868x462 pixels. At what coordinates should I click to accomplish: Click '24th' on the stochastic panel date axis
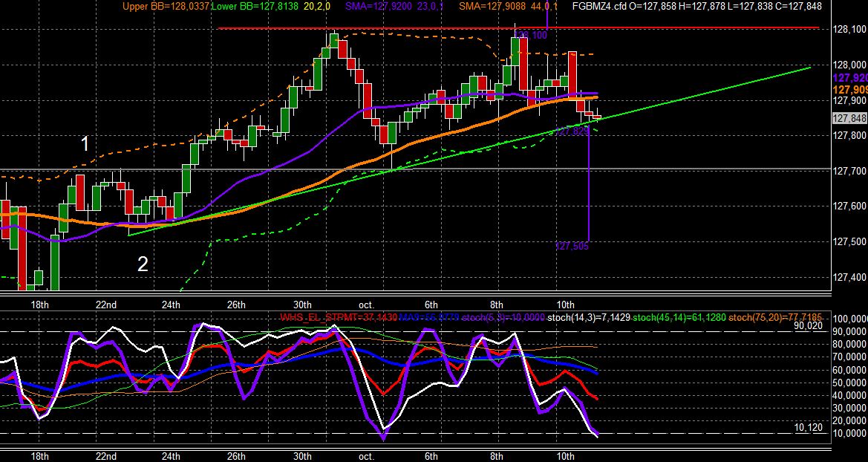tap(171, 457)
